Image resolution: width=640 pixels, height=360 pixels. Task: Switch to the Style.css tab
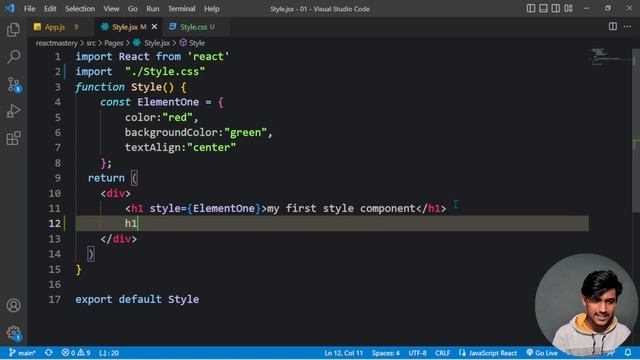[x=196, y=27]
